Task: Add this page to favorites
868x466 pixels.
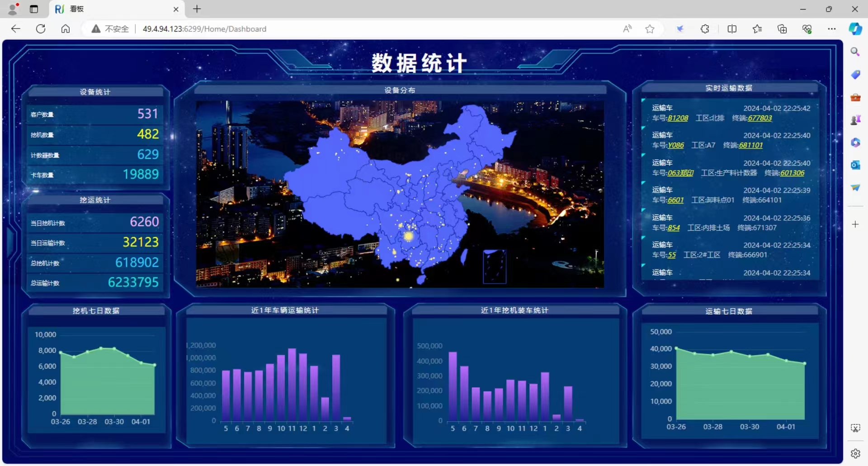Action: (x=650, y=29)
